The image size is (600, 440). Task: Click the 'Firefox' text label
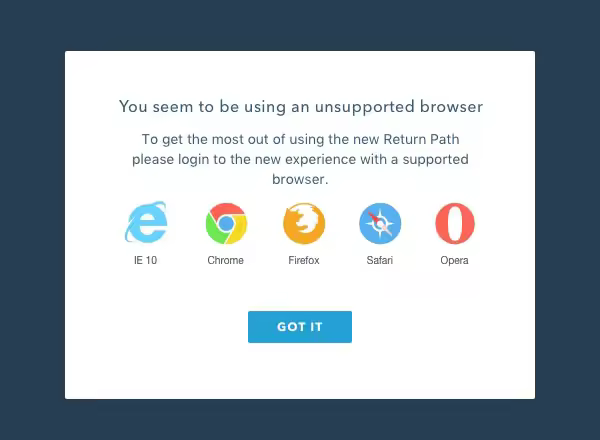(x=304, y=260)
